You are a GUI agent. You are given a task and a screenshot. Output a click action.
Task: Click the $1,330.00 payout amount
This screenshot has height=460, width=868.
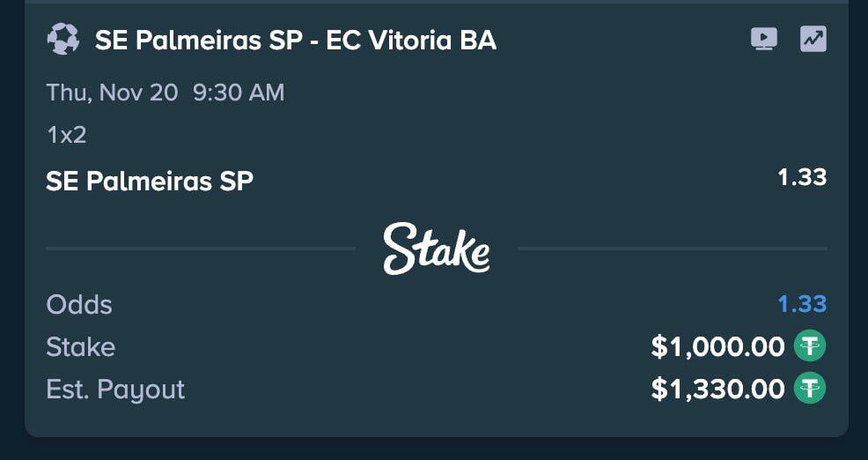(x=717, y=390)
